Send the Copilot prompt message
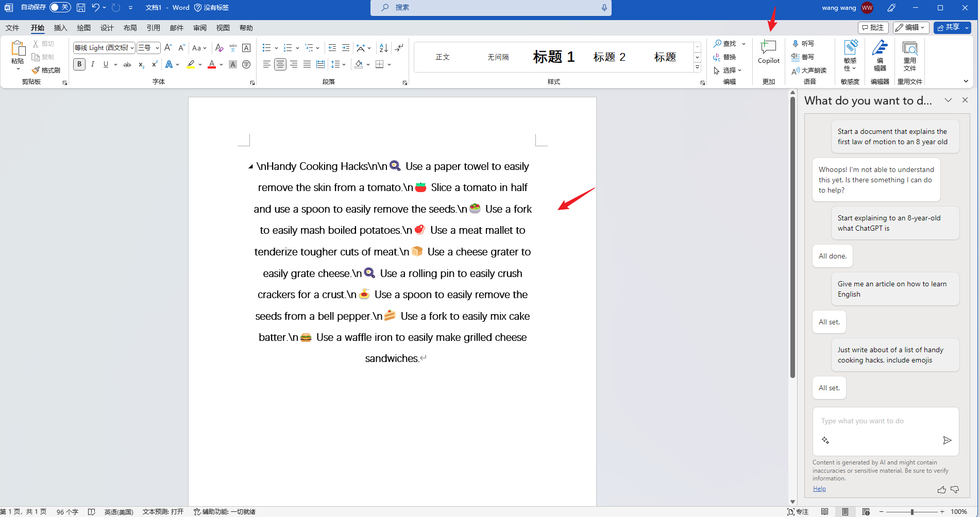This screenshot has width=980, height=517. pyautogui.click(x=947, y=440)
